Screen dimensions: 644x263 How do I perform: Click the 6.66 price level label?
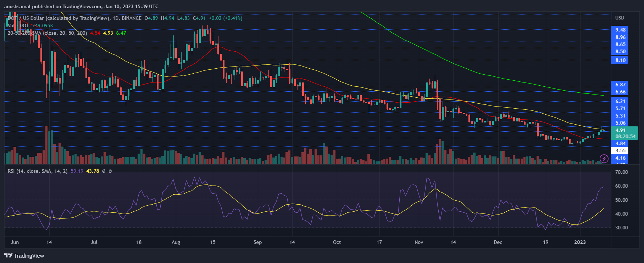pos(620,92)
